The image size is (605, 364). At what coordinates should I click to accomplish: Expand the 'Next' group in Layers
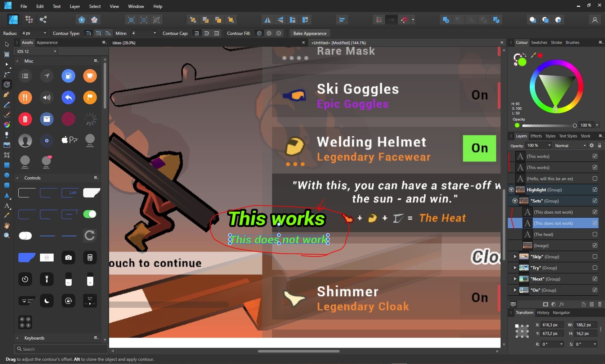coord(514,279)
